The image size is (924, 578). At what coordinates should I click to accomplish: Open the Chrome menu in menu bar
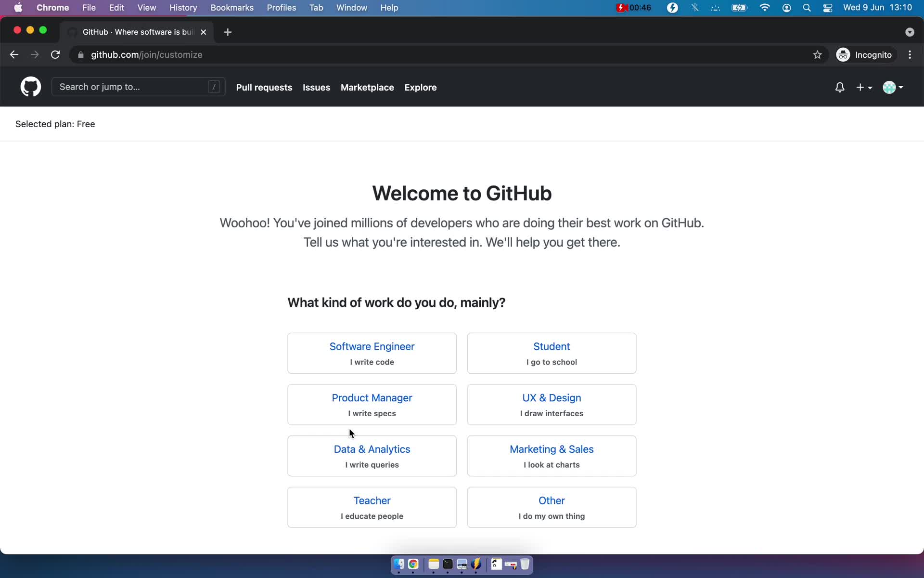coord(52,8)
